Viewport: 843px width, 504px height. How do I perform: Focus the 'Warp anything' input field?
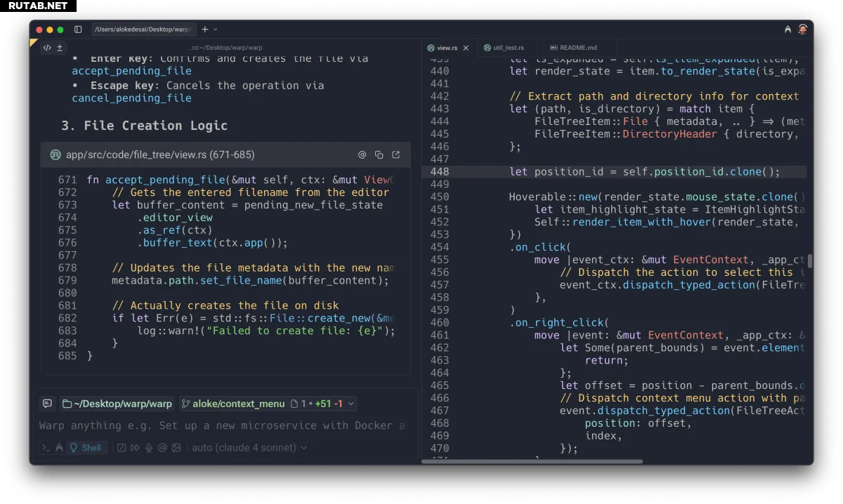222,425
